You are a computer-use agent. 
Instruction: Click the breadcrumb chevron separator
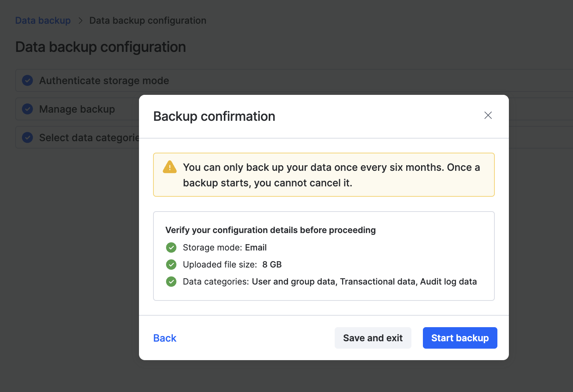pos(80,20)
